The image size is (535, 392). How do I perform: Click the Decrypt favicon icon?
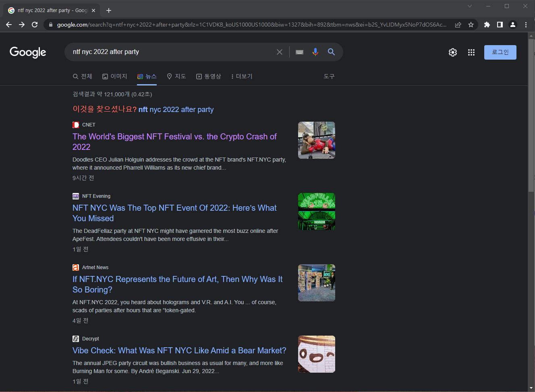(x=76, y=339)
